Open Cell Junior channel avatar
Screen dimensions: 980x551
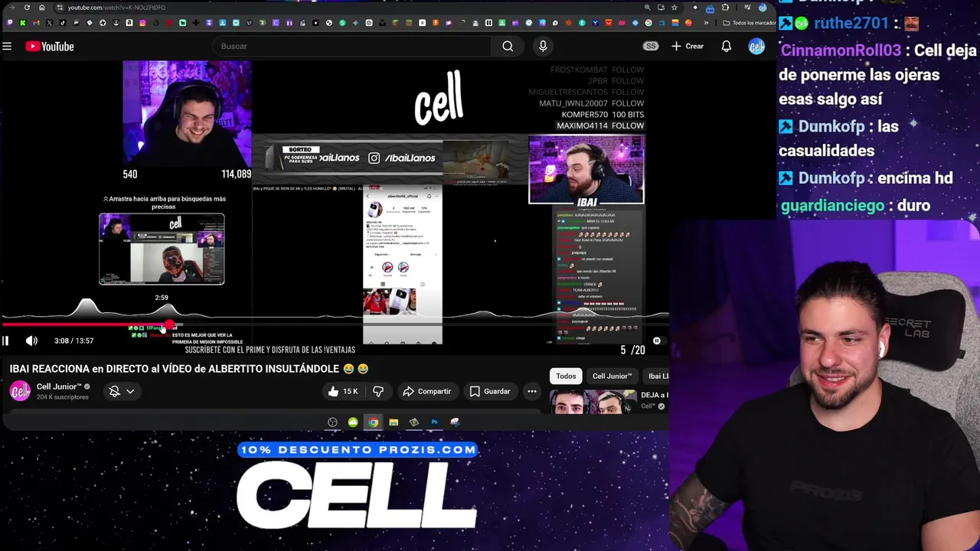tap(20, 391)
